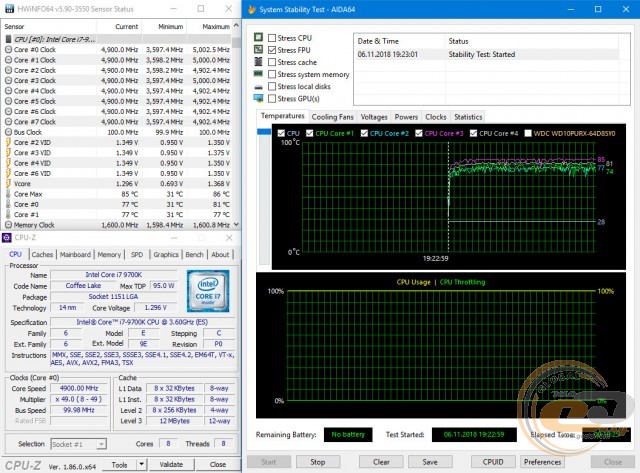Viewport: 640px width, 473px height.
Task: Click the Tools button in CPU-Z
Action: (119, 464)
